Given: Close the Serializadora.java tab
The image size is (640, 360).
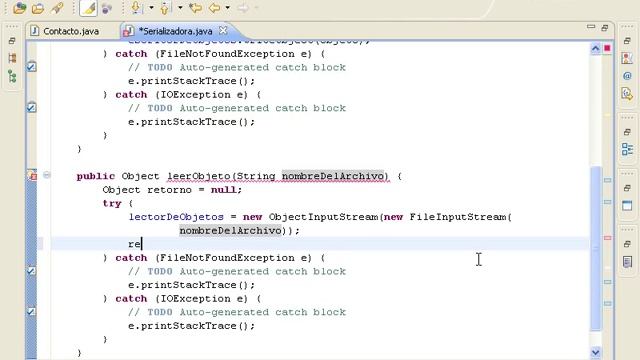Looking at the screenshot, I should [223, 31].
